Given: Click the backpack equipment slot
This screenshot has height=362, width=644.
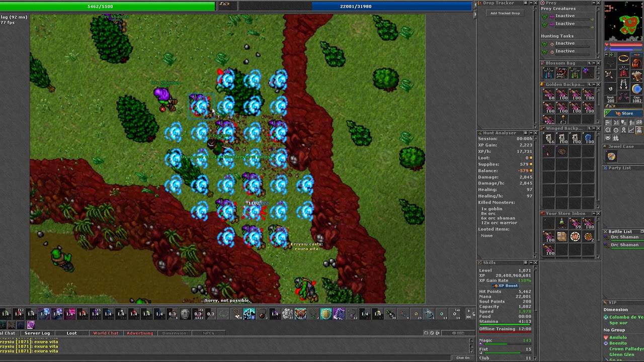Looking at the screenshot, I should [x=636, y=63].
